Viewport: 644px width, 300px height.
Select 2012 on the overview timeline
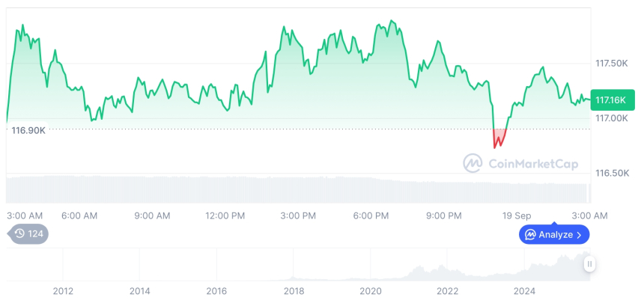point(63,291)
